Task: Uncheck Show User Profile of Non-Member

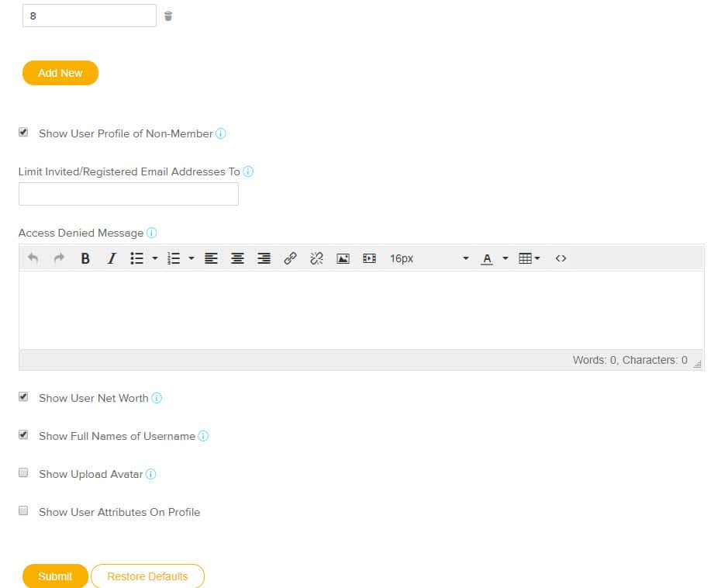Action: click(23, 133)
